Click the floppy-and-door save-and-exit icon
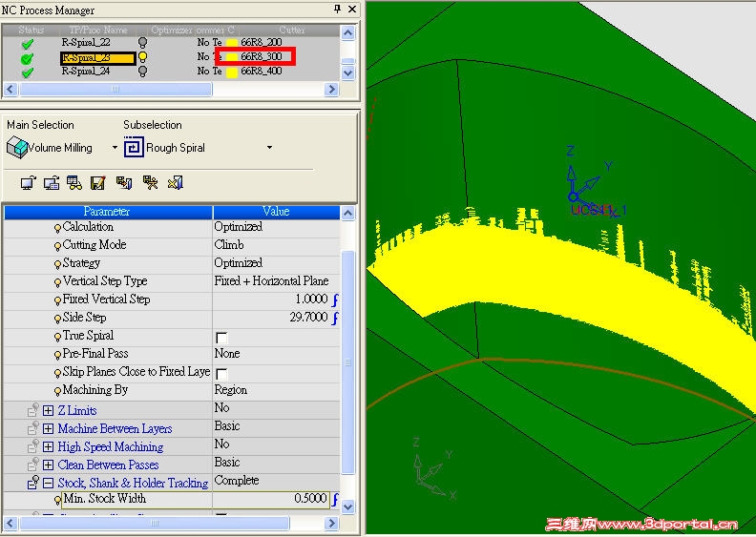Screen dimensions: 756x537 pos(124,183)
